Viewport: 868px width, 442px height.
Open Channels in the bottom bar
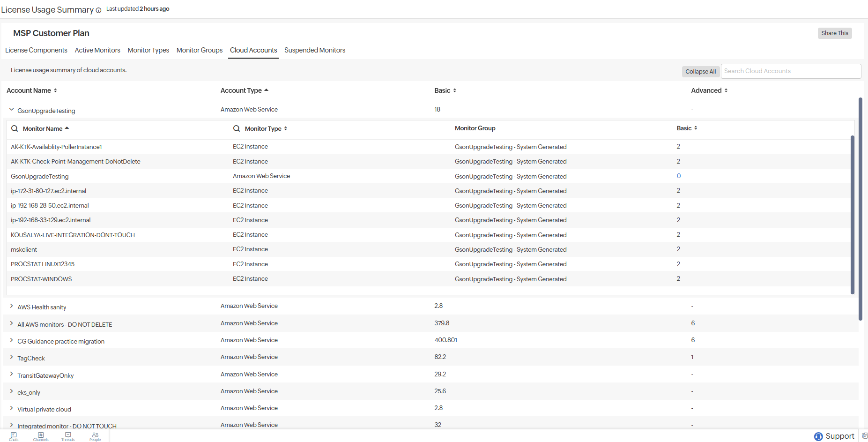pos(41,436)
